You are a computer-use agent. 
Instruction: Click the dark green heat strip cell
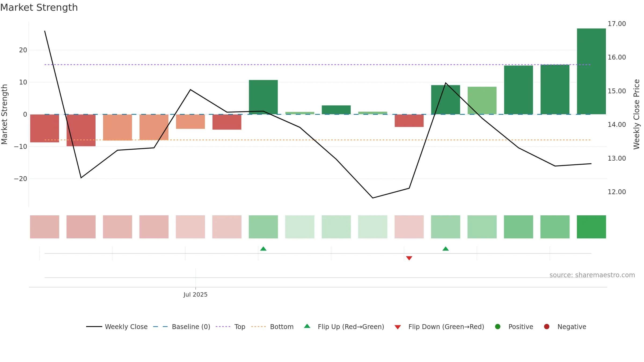[x=591, y=227]
